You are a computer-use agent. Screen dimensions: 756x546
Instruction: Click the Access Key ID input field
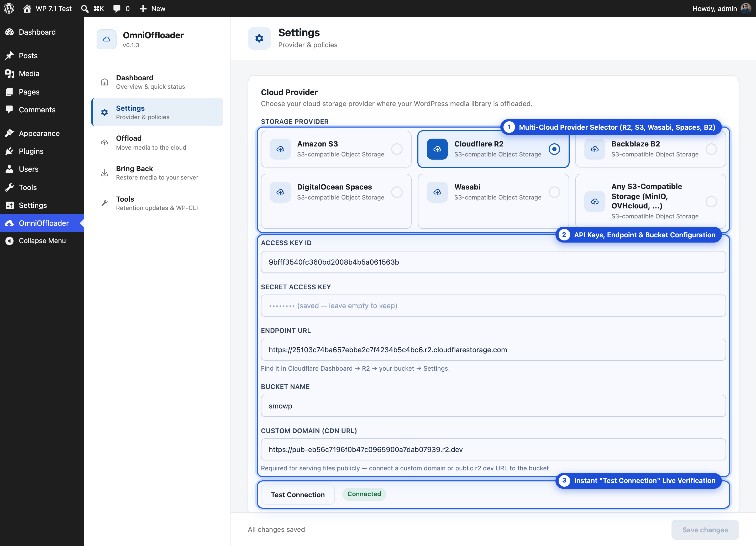pyautogui.click(x=493, y=262)
